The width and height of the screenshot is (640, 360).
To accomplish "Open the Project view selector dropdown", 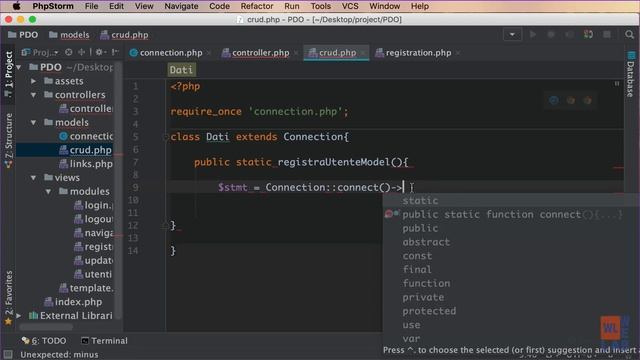I will pyautogui.click(x=40, y=53).
